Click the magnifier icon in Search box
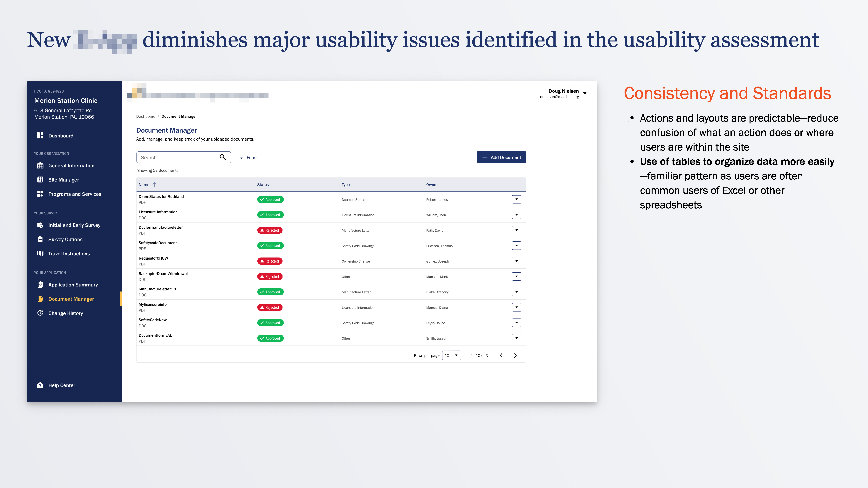The image size is (868, 488). coord(223,157)
